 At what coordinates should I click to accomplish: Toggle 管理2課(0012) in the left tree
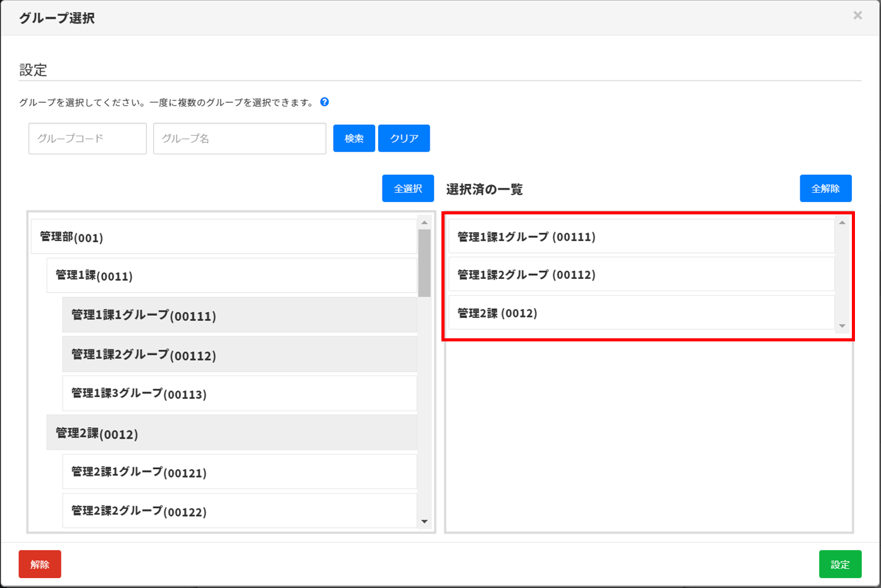[x=231, y=433]
